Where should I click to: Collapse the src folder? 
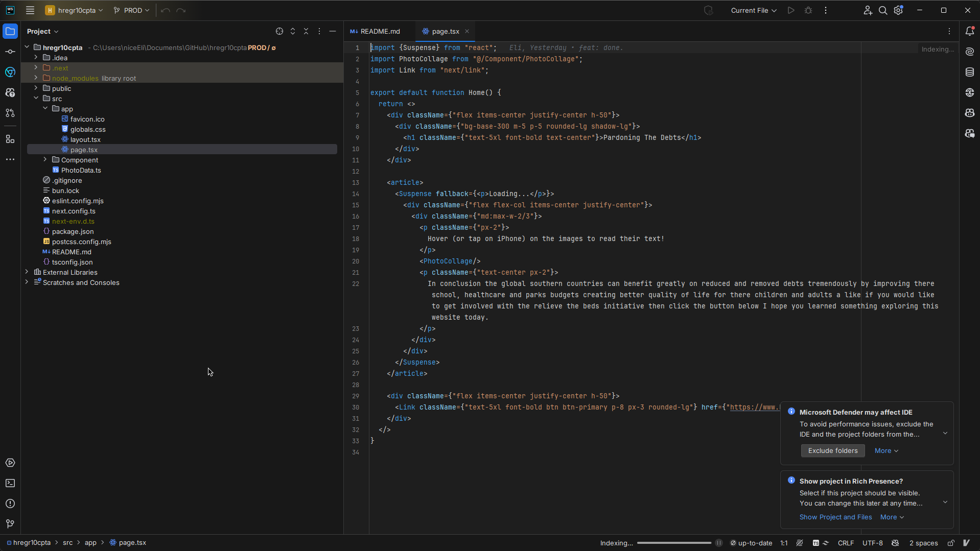coord(36,98)
